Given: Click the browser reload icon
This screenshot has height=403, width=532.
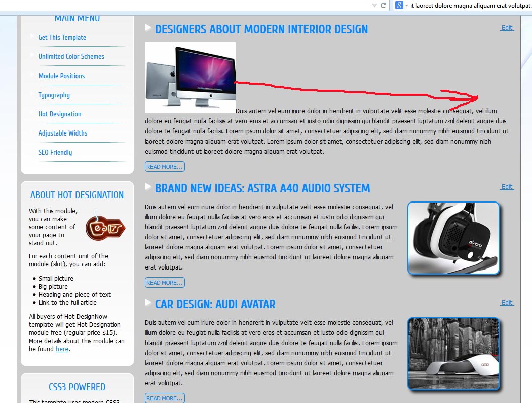Looking at the screenshot, I should (384, 5).
